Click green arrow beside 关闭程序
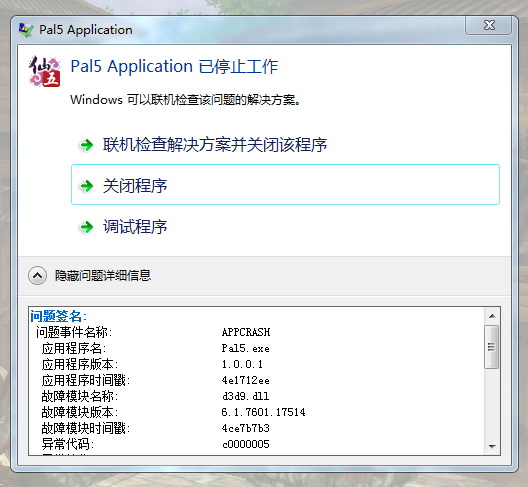 (87, 186)
